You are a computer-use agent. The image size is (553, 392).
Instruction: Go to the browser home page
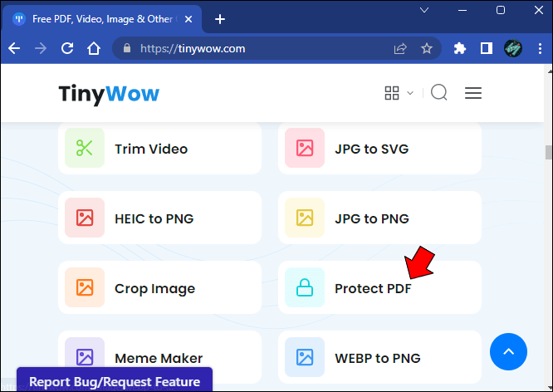94,48
